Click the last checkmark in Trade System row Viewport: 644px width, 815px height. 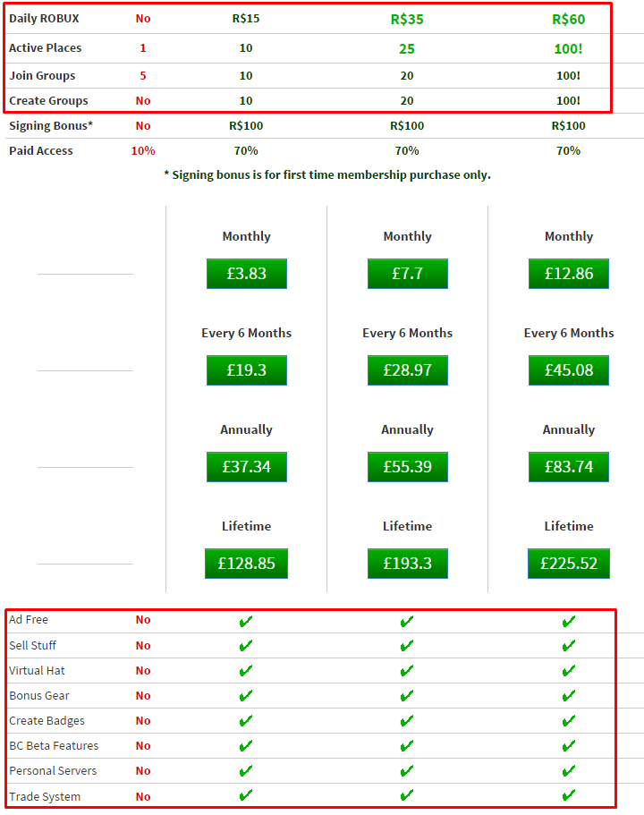tap(569, 794)
